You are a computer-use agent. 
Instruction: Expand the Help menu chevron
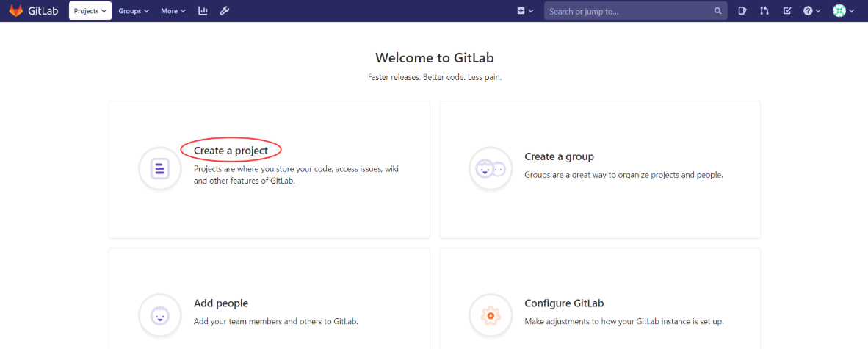point(818,10)
